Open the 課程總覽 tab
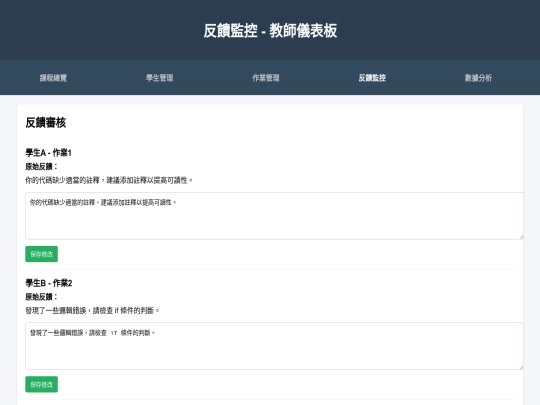Viewport: 540px width, 405px height. [x=53, y=78]
